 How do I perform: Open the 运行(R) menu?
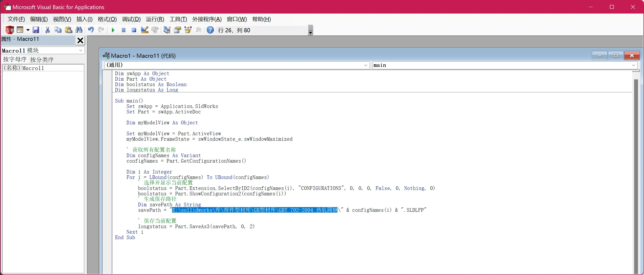155,19
